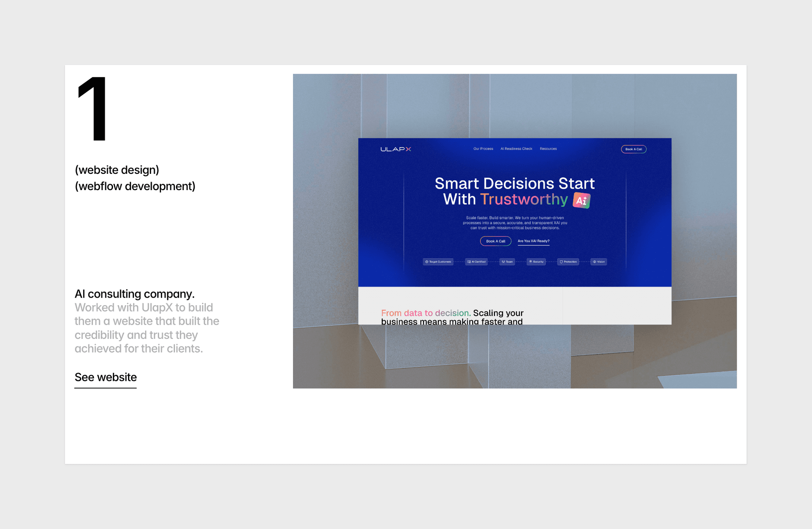Viewport: 812px width, 529px height.
Task: Click the (webflow development) tag
Action: point(135,186)
